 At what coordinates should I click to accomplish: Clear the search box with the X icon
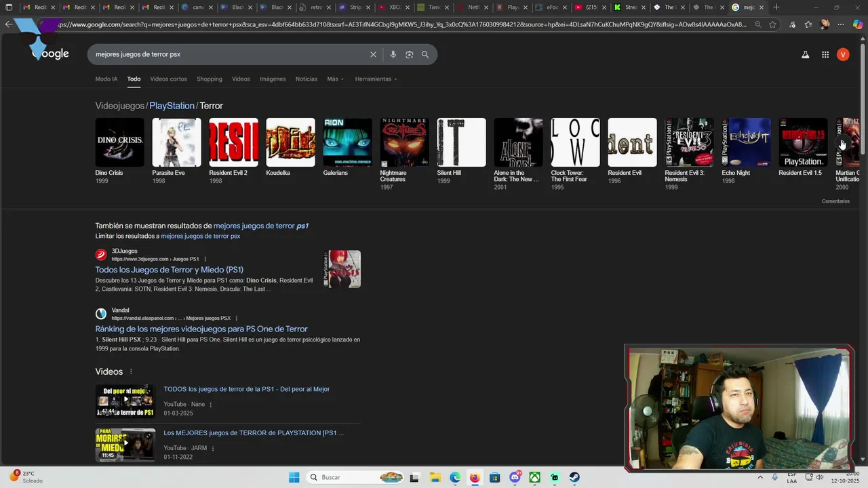373,54
